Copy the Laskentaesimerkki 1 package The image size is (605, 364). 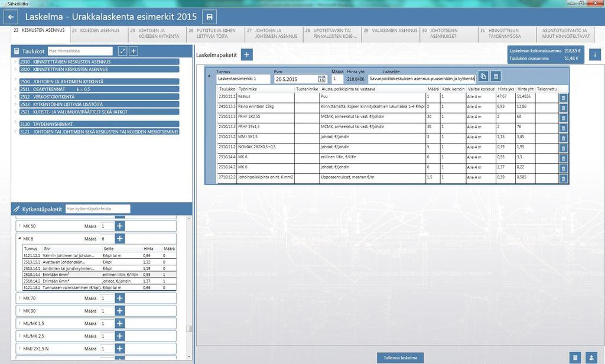tap(483, 76)
